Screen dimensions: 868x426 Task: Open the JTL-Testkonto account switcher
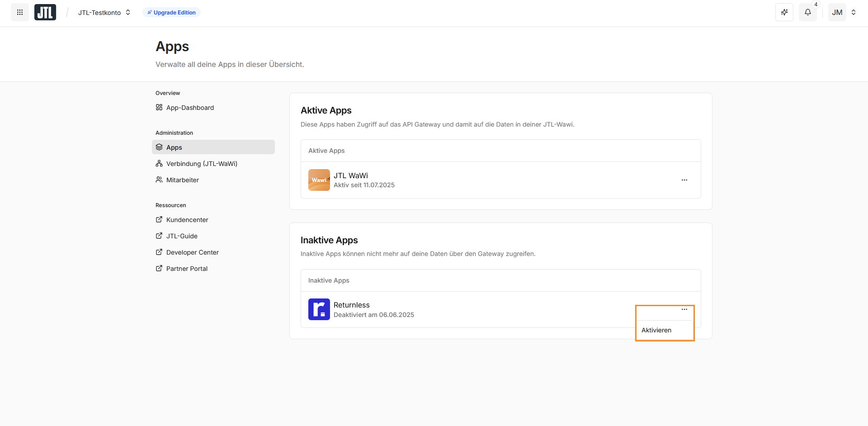click(x=104, y=12)
